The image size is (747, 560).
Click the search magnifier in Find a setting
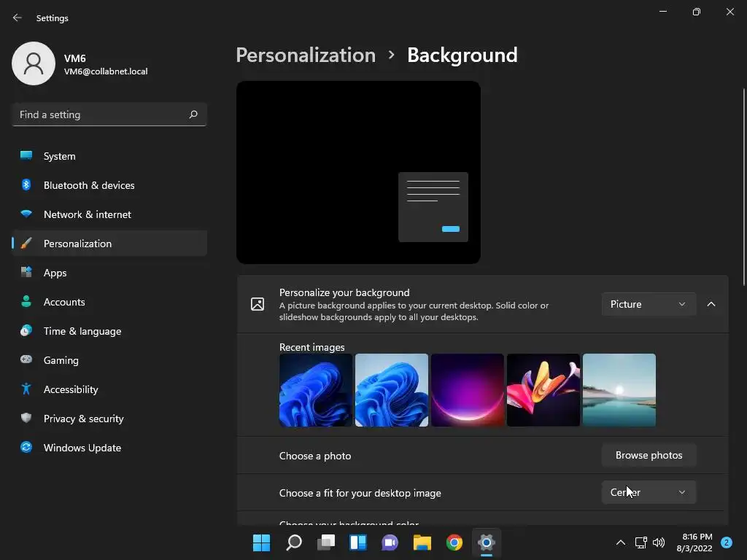tap(193, 114)
